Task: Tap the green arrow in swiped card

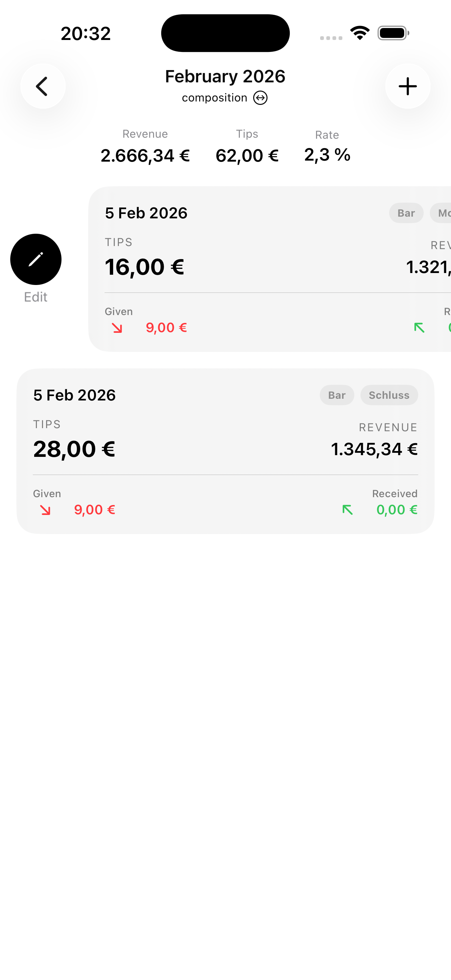Action: [x=419, y=328]
